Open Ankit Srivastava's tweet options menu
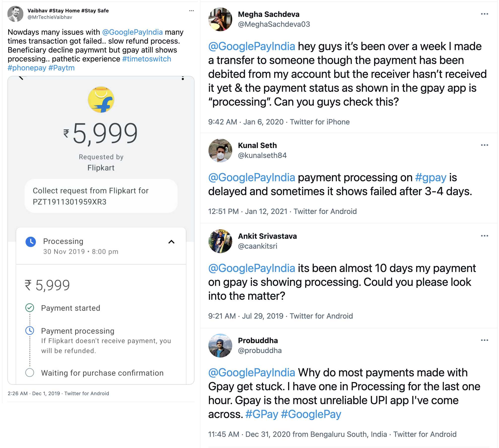The width and height of the screenshot is (499, 448). pos(484,236)
